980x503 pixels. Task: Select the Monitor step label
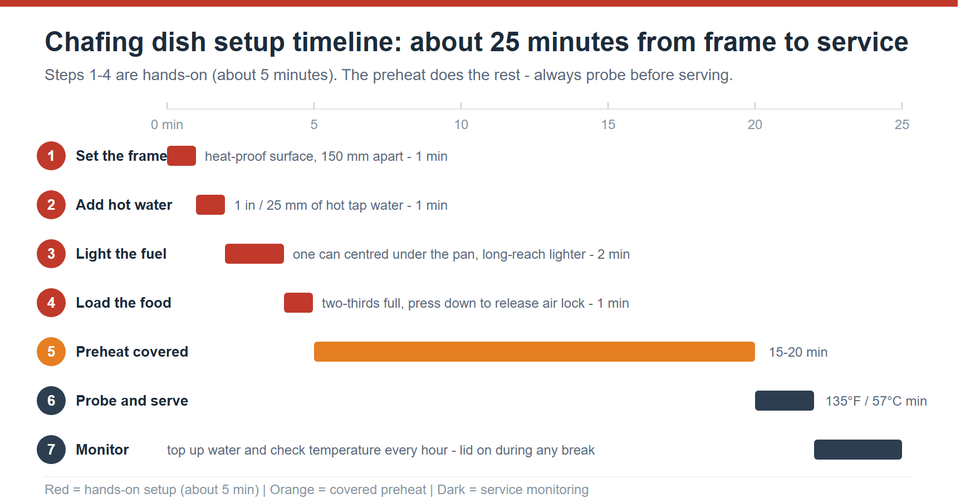102,450
